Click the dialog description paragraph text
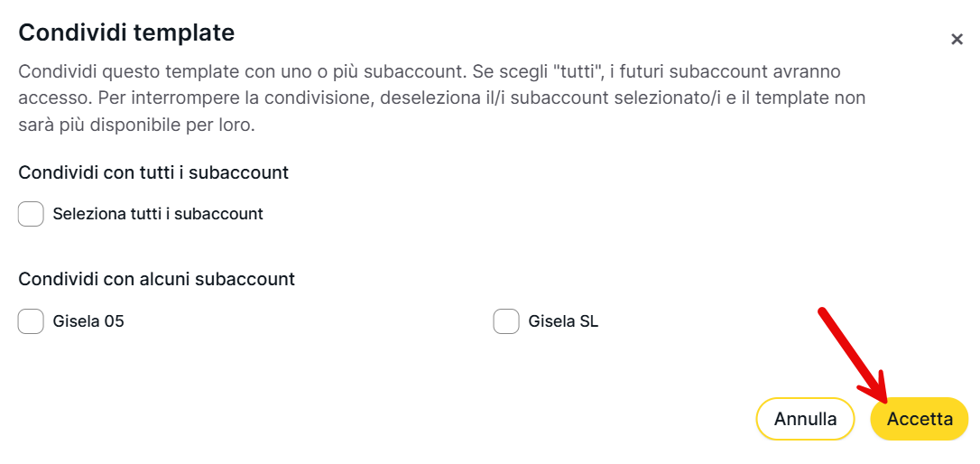Viewport: 980px width, 464px height. click(433, 97)
